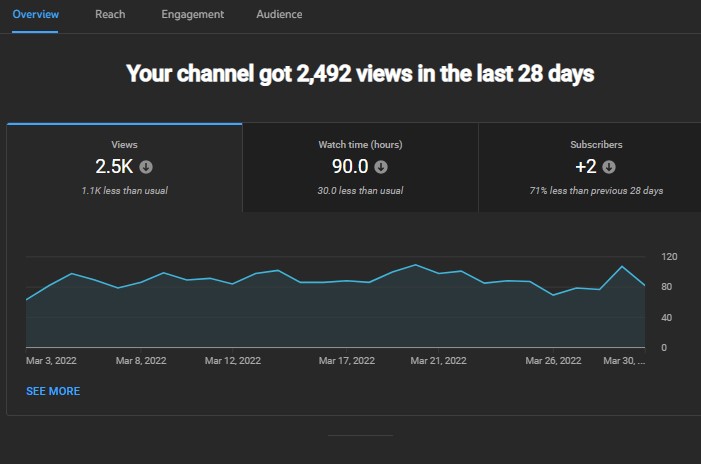Open the Overview tab
The image size is (701, 464).
tap(35, 14)
